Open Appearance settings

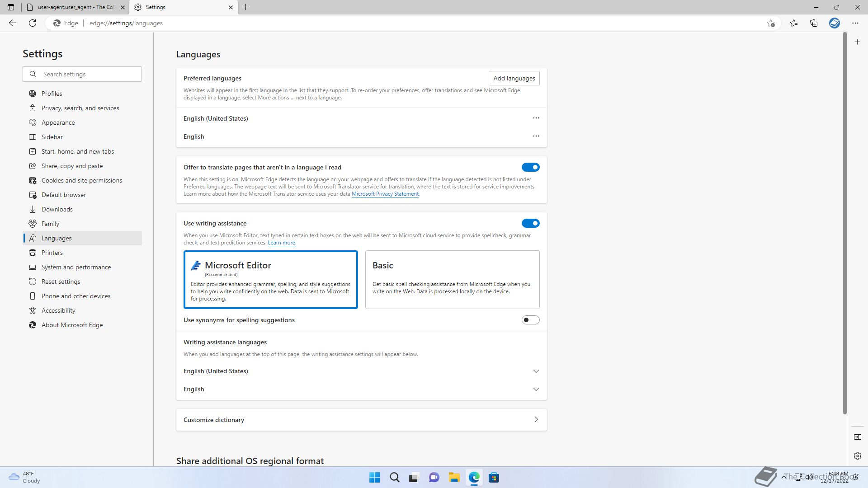pos(82,122)
